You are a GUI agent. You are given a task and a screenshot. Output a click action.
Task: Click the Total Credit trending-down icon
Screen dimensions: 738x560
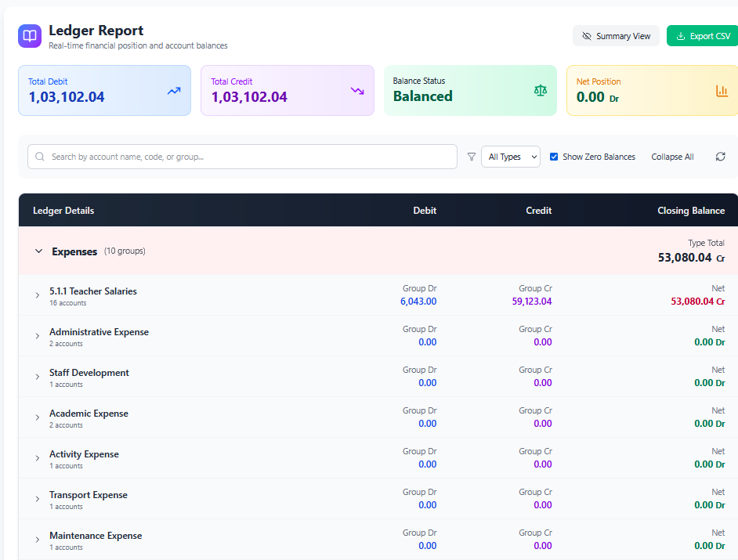coord(357,91)
